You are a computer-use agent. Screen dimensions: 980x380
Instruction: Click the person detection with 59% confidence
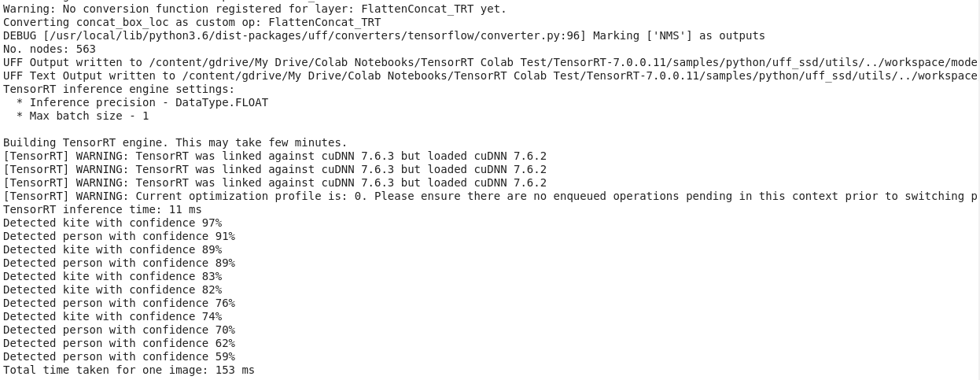119,356
